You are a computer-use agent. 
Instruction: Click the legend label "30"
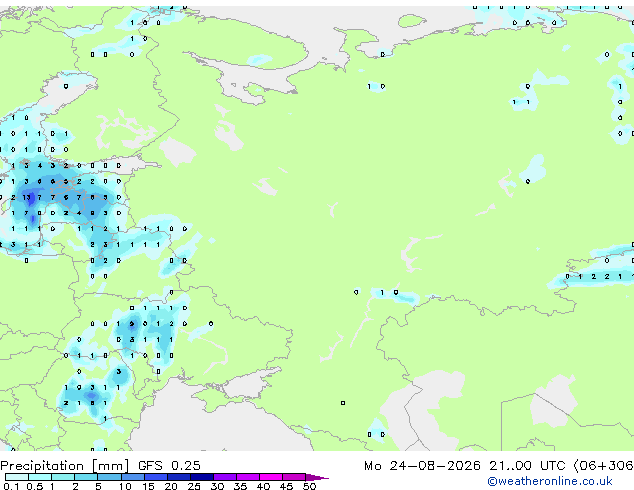[217, 486]
